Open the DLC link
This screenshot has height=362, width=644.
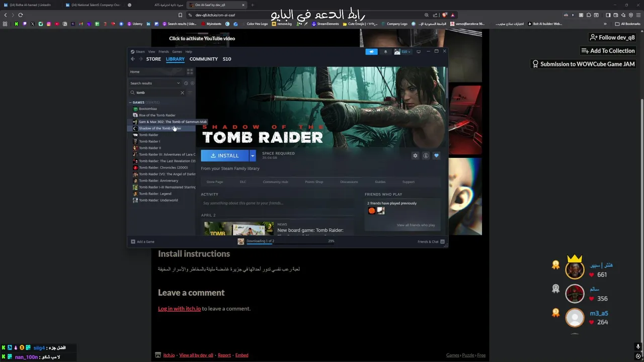pyautogui.click(x=243, y=182)
